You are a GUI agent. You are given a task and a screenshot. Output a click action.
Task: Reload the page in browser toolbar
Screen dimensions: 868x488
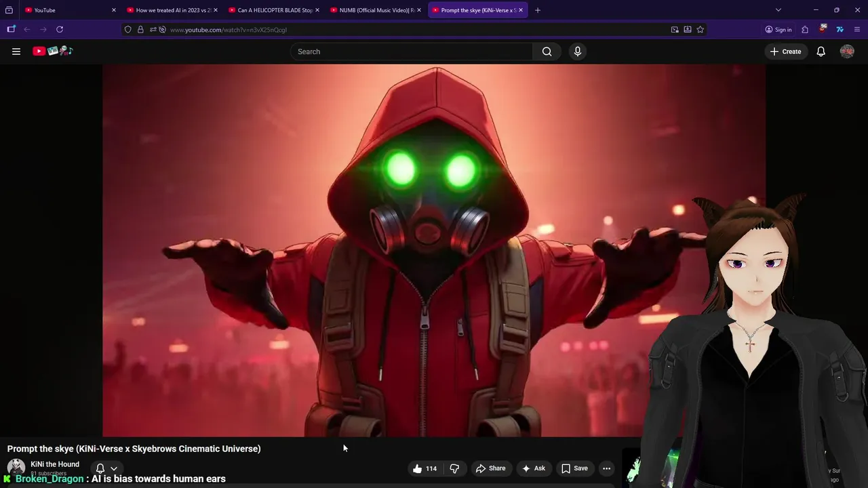[x=60, y=29]
